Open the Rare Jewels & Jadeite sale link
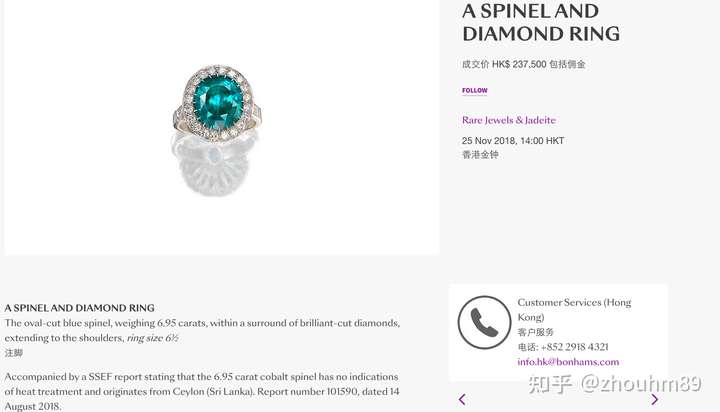The height and width of the screenshot is (412, 720). (x=509, y=120)
